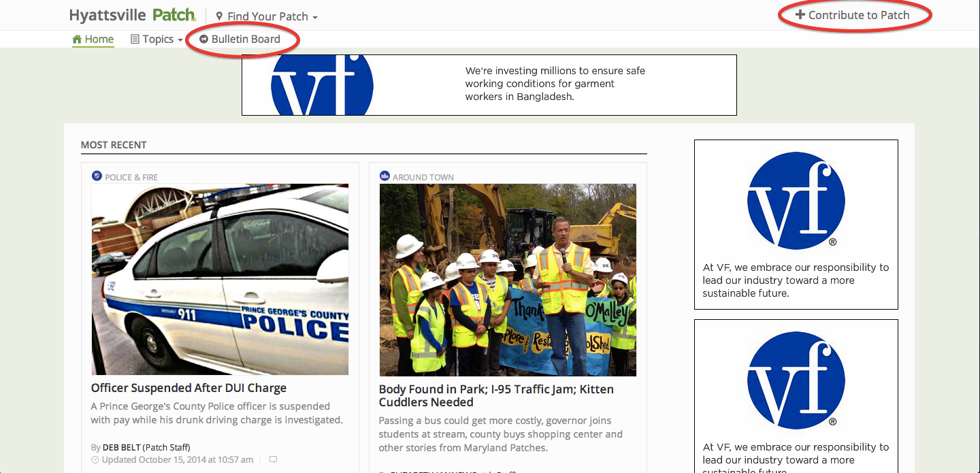Image resolution: width=980 pixels, height=473 pixels.
Task: Expand the Topics dropdown caret
Action: pyautogui.click(x=180, y=40)
